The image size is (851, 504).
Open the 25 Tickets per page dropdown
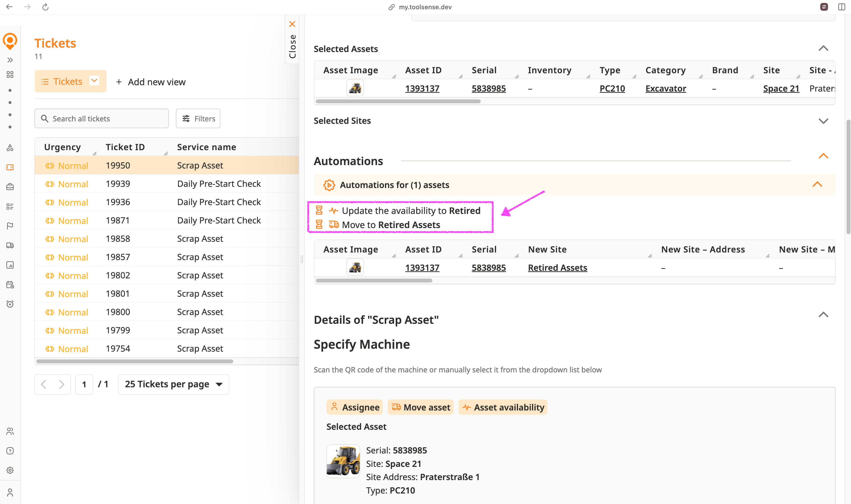(x=173, y=384)
